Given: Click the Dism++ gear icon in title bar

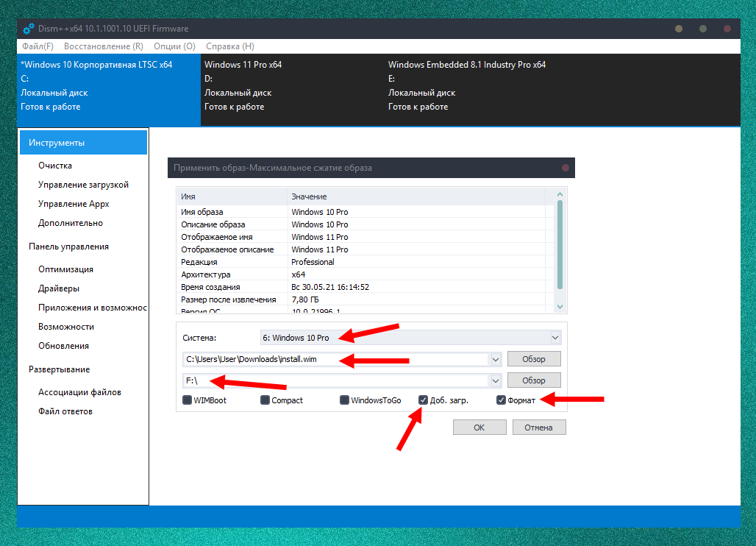Looking at the screenshot, I should (29, 29).
